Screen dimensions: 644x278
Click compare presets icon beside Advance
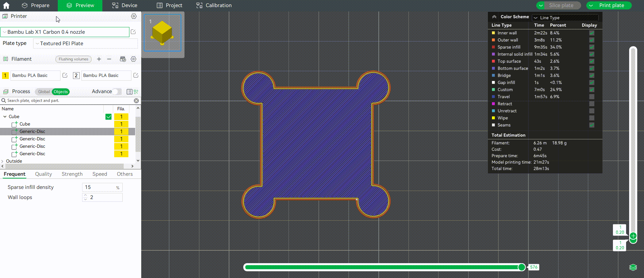click(136, 92)
